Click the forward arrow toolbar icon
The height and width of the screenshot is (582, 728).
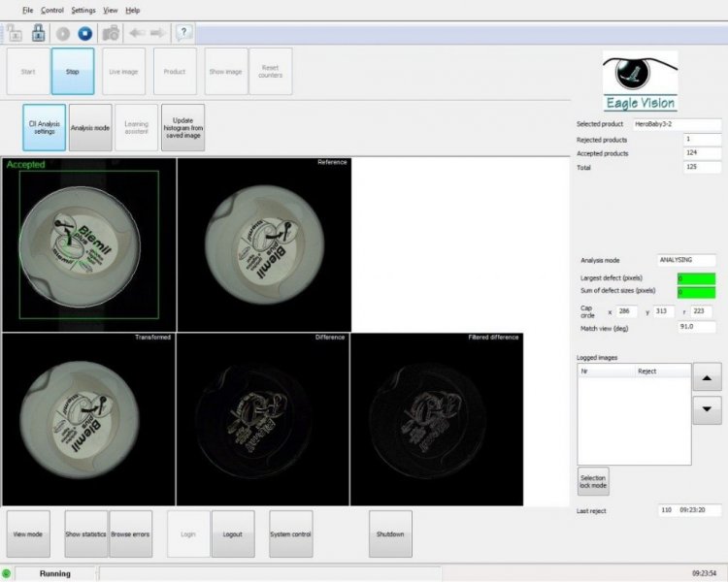click(x=157, y=33)
